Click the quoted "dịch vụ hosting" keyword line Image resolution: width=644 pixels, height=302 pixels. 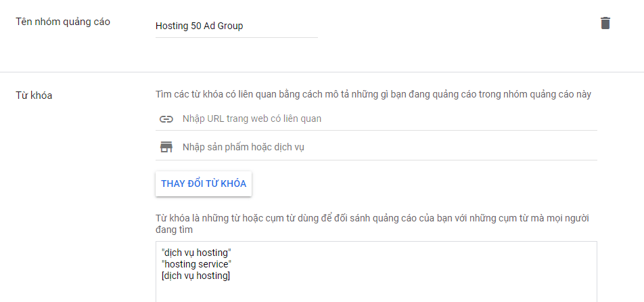tap(196, 252)
